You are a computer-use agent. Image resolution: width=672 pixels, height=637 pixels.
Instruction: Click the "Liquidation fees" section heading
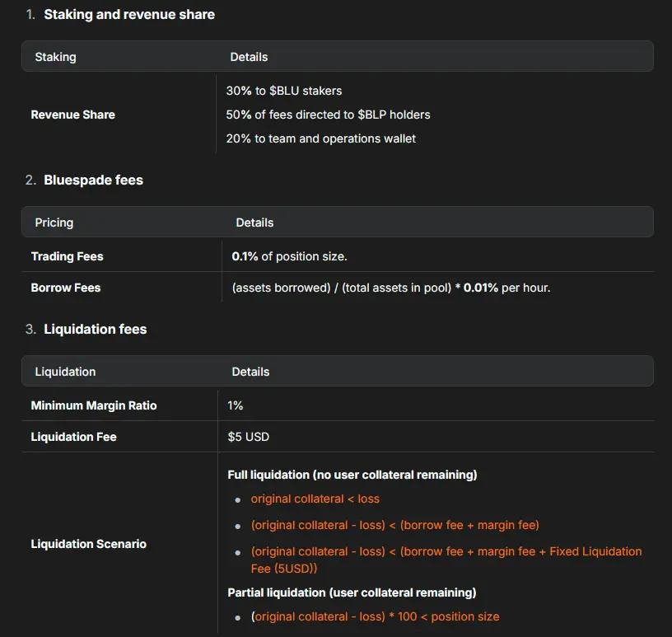(x=95, y=329)
